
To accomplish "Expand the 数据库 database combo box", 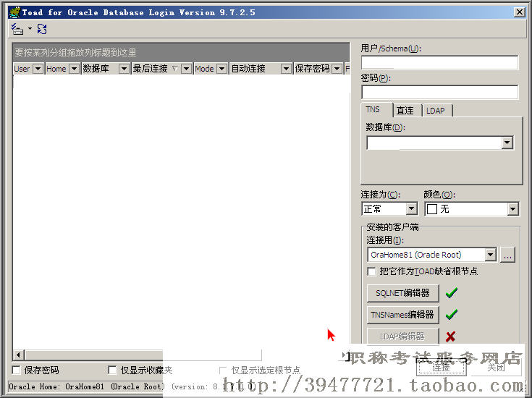I will click(507, 143).
